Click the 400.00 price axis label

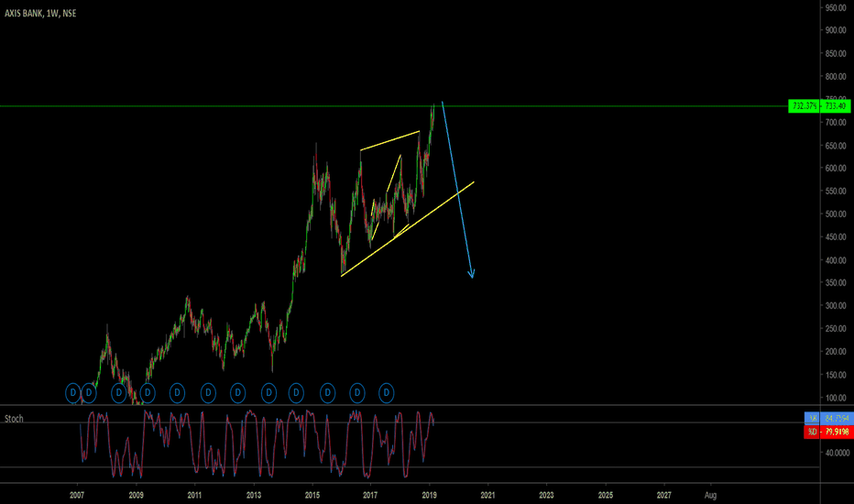[x=836, y=260]
